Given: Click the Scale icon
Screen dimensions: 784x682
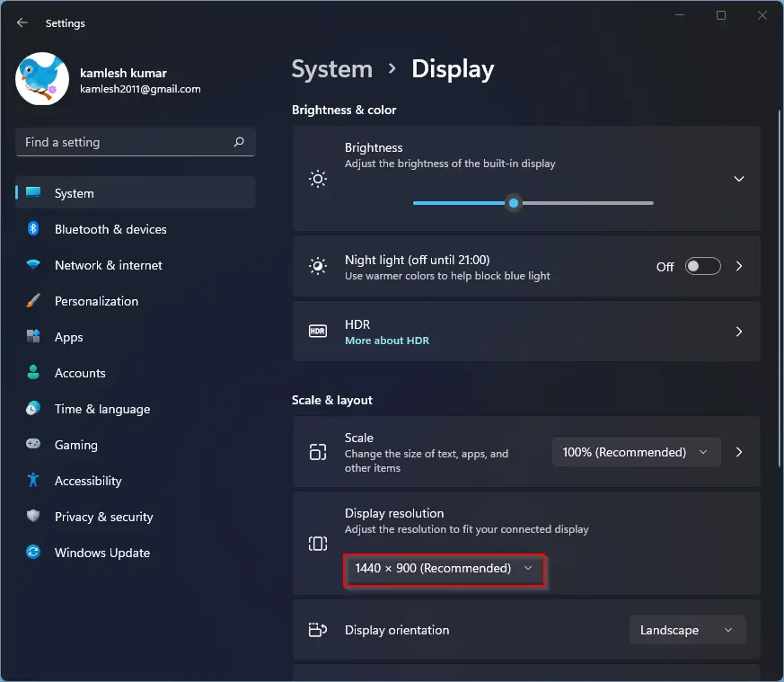Looking at the screenshot, I should (x=318, y=452).
